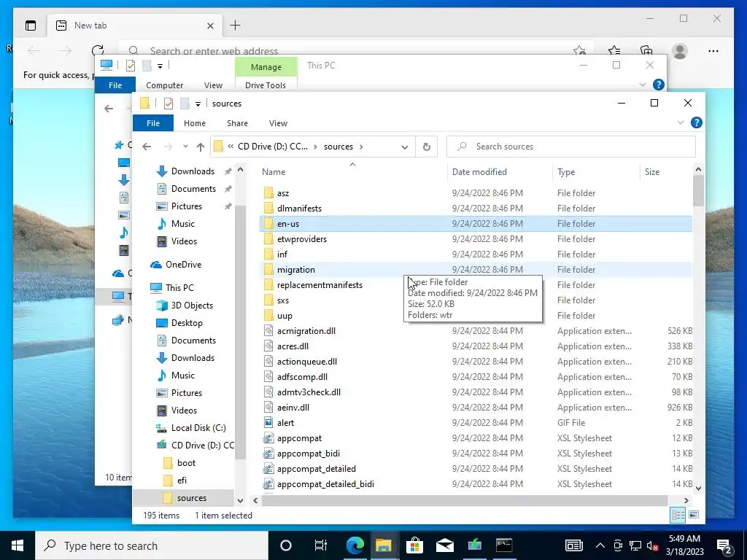747x560 pixels.
Task: Select the etwproviders folder
Action: (301, 238)
